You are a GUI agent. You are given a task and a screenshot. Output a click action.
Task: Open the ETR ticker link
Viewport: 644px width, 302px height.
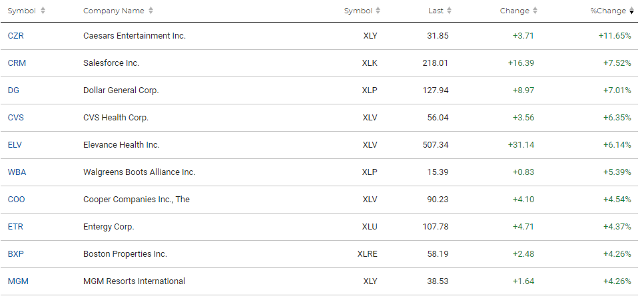(15, 226)
